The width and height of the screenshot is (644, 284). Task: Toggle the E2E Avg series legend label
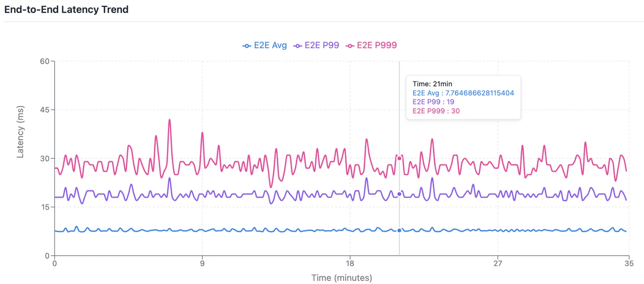[x=270, y=45]
